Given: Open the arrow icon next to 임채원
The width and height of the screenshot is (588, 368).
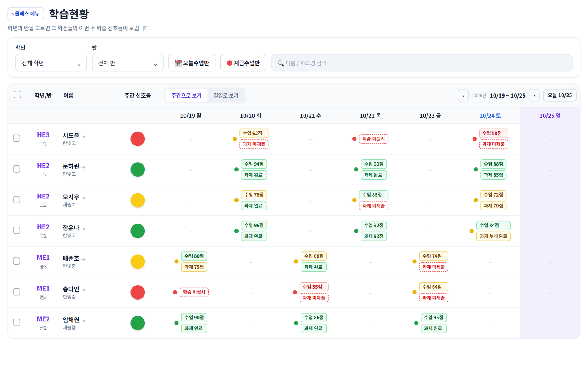Looking at the screenshot, I should 83,321.
